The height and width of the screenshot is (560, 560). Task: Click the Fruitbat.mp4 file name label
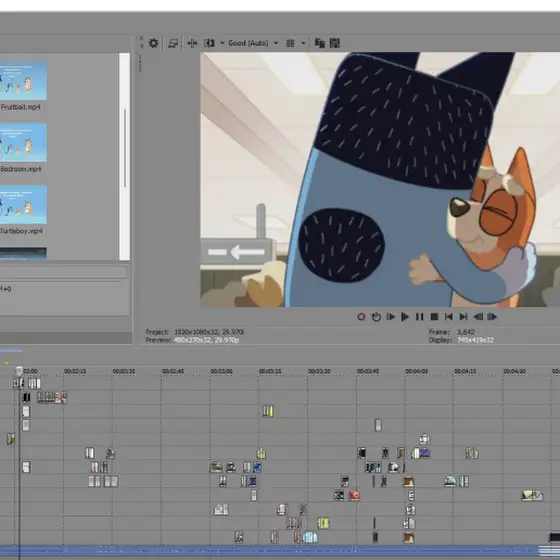click(20, 107)
